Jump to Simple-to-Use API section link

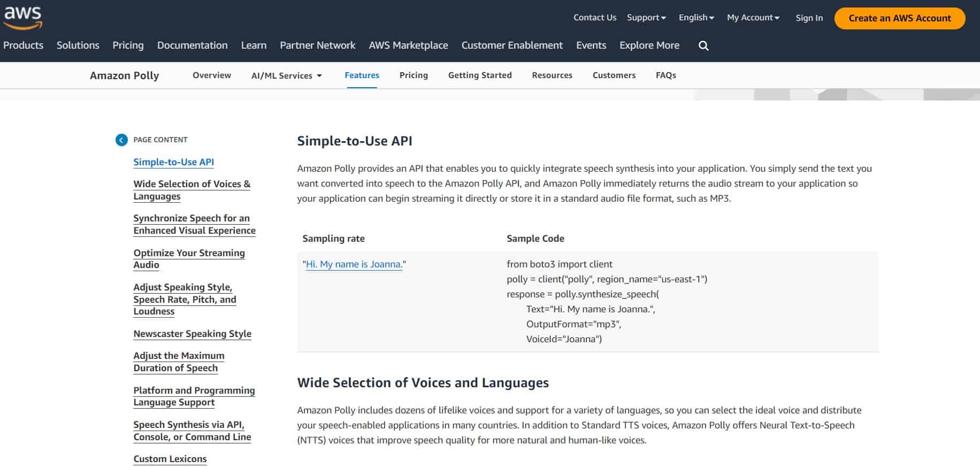point(174,162)
